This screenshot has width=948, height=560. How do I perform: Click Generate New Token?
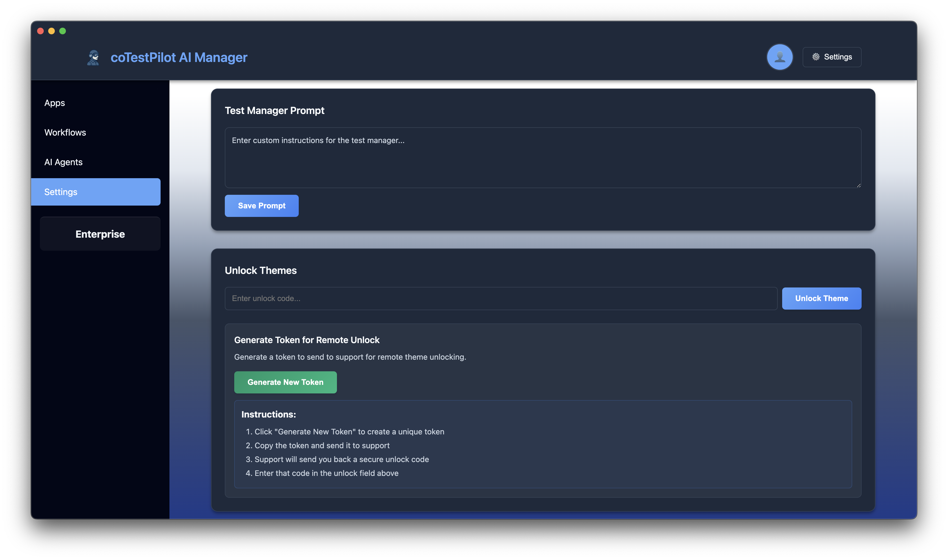pos(285,382)
